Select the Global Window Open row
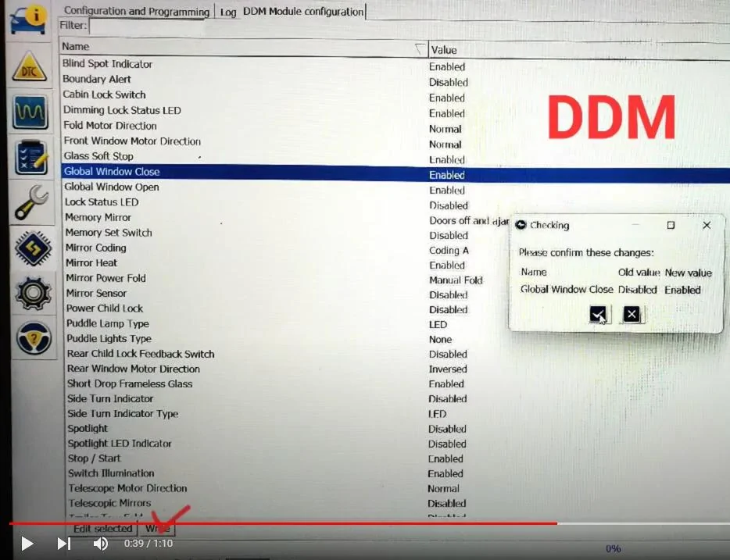 coord(395,188)
